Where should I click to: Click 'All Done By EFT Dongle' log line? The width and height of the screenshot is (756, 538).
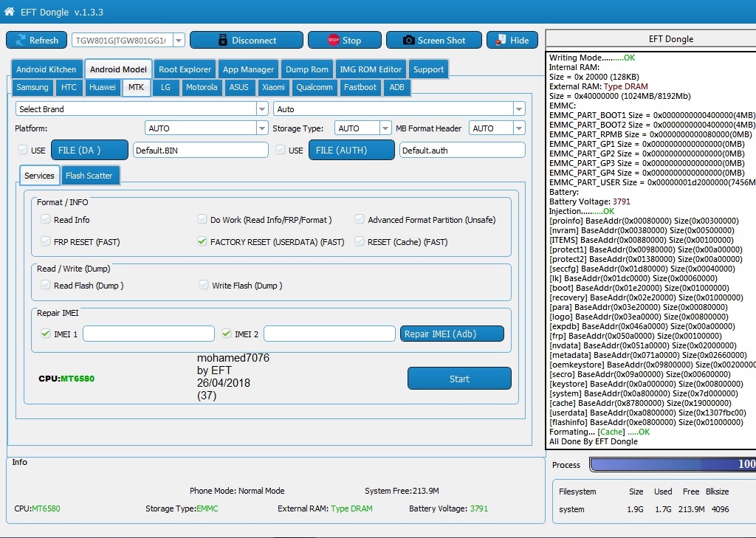click(x=593, y=441)
